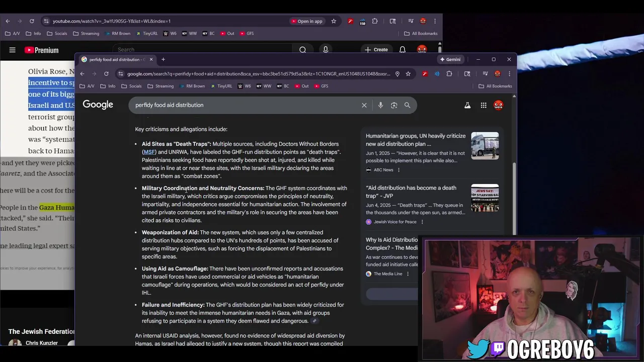Open location permission icon in Google address bar
This screenshot has height=362, width=644.
(397, 74)
